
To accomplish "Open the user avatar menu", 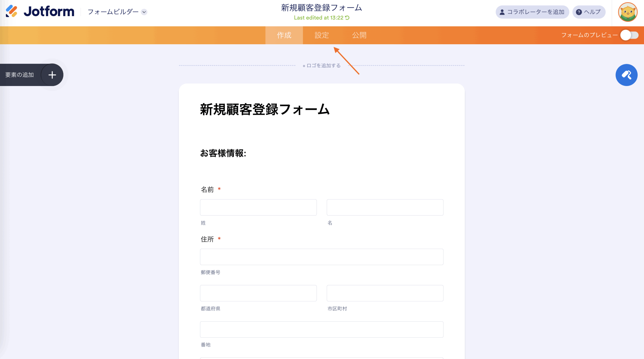I will coord(628,12).
